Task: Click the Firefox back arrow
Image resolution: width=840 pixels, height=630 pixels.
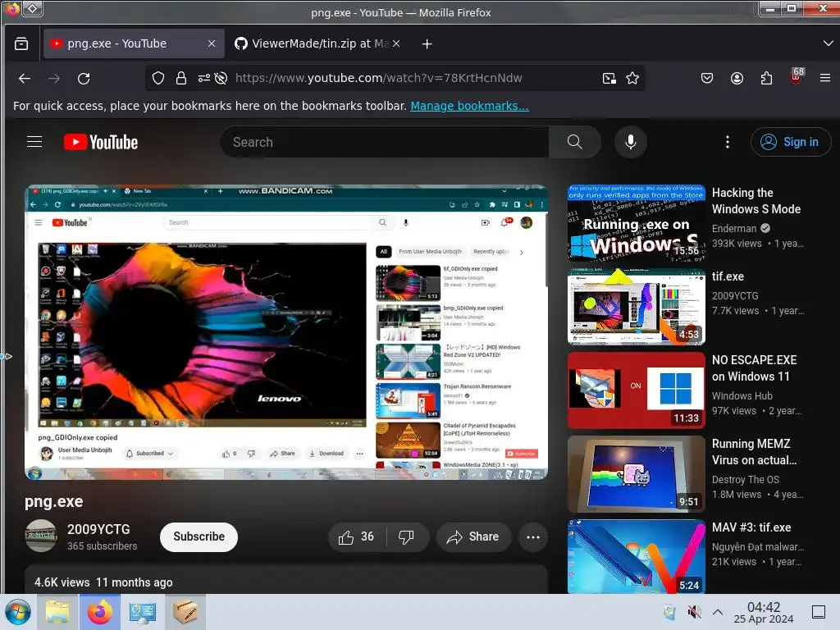Action: pyautogui.click(x=25, y=78)
